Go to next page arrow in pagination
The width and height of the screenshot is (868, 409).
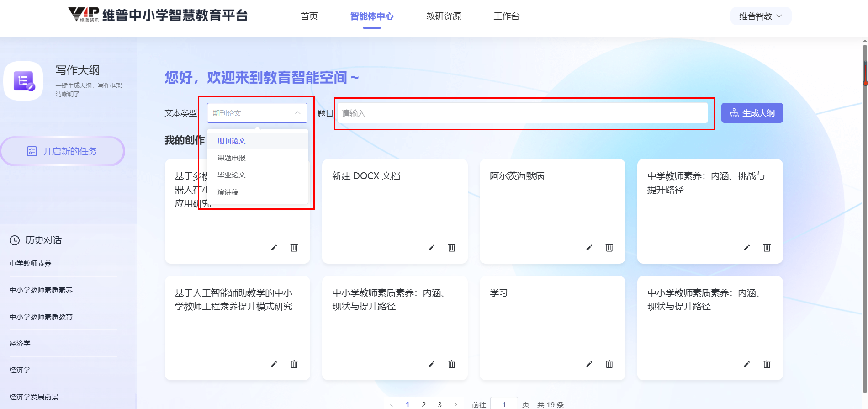click(x=455, y=404)
